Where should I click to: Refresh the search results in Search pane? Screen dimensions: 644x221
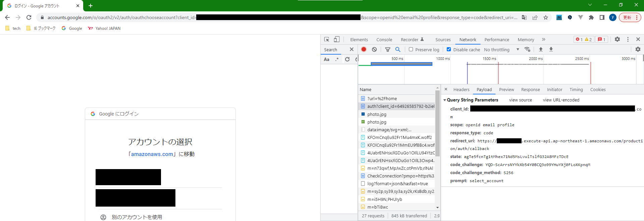point(347,59)
